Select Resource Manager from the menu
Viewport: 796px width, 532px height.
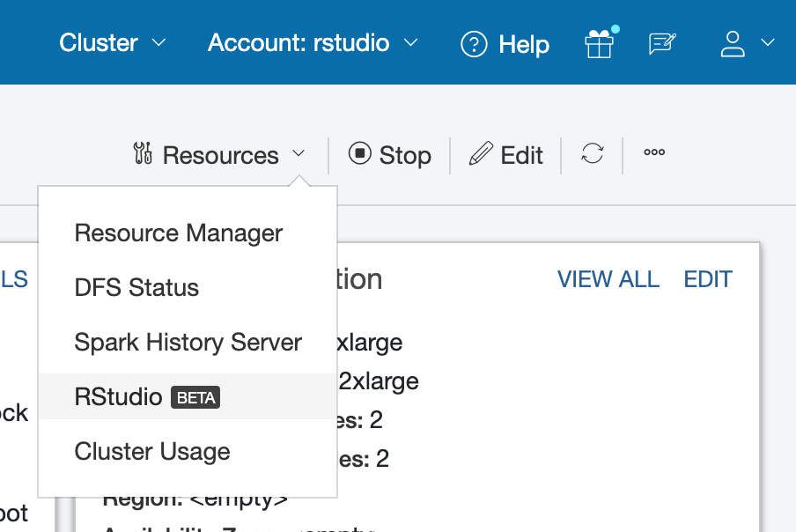coord(179,233)
